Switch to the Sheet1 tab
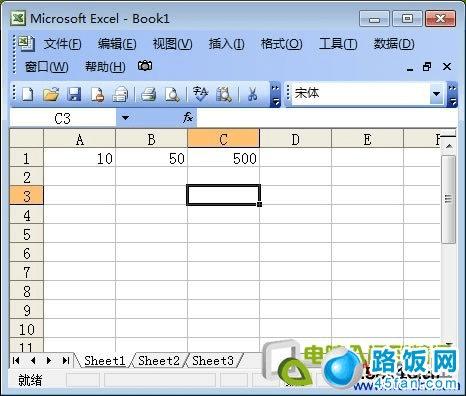 pyautogui.click(x=105, y=360)
